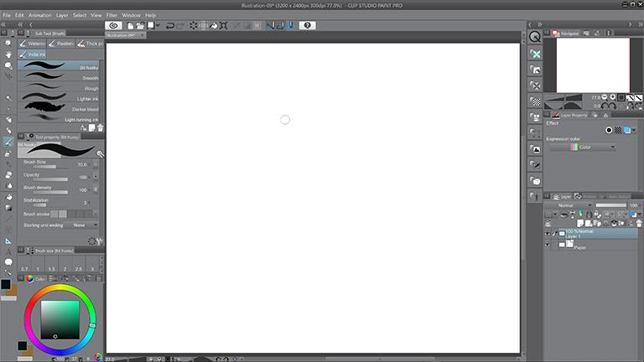Viewport: 644px width, 362px height.
Task: Click the Opacity slider in Tool property
Action: pos(50,179)
